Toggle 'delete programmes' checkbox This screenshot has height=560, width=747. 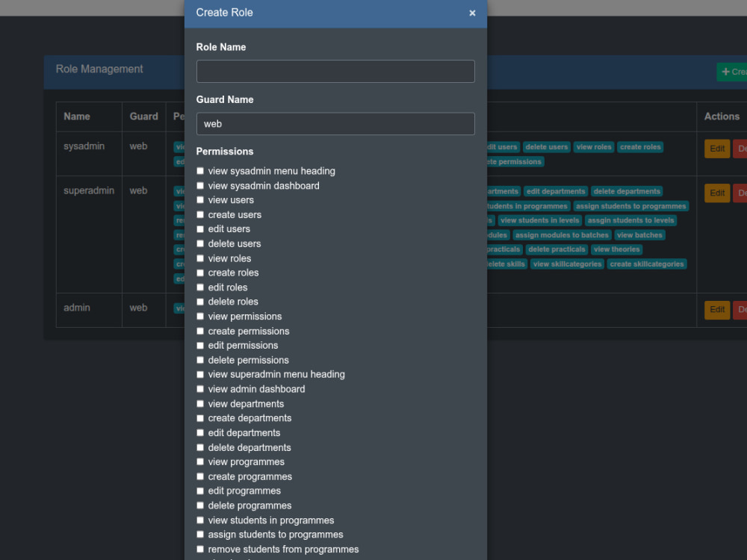pos(200,505)
